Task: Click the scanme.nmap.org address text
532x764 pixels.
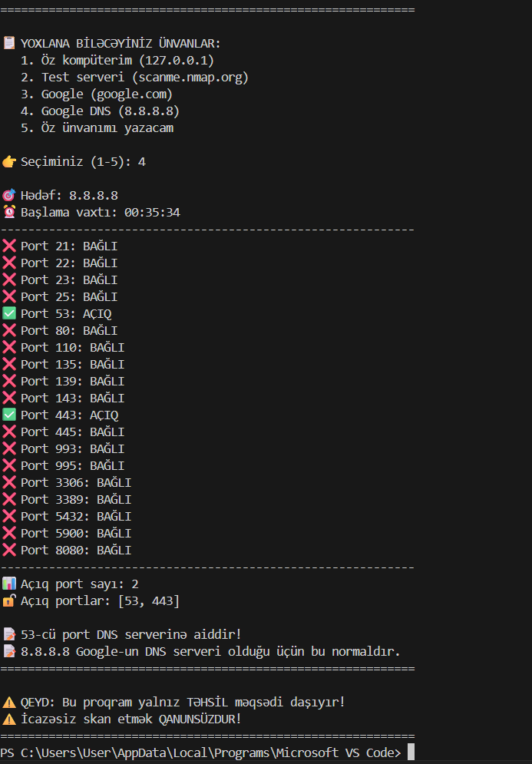Action: 190,77
